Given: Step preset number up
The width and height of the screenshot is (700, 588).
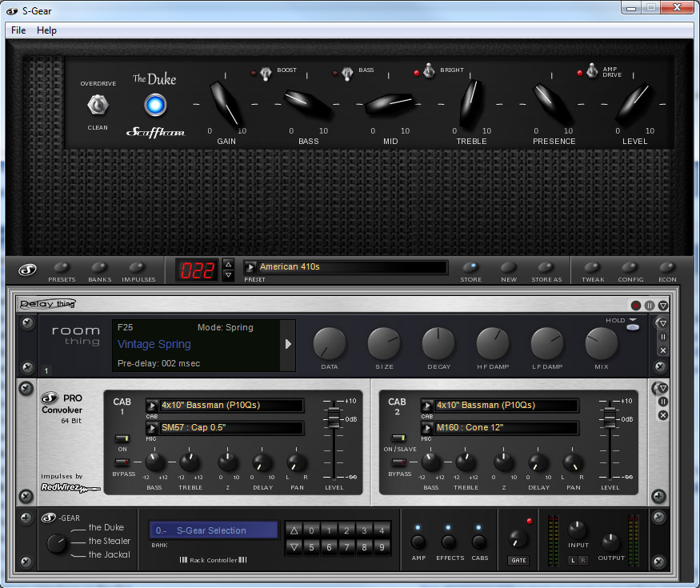Looking at the screenshot, I should click(x=228, y=264).
